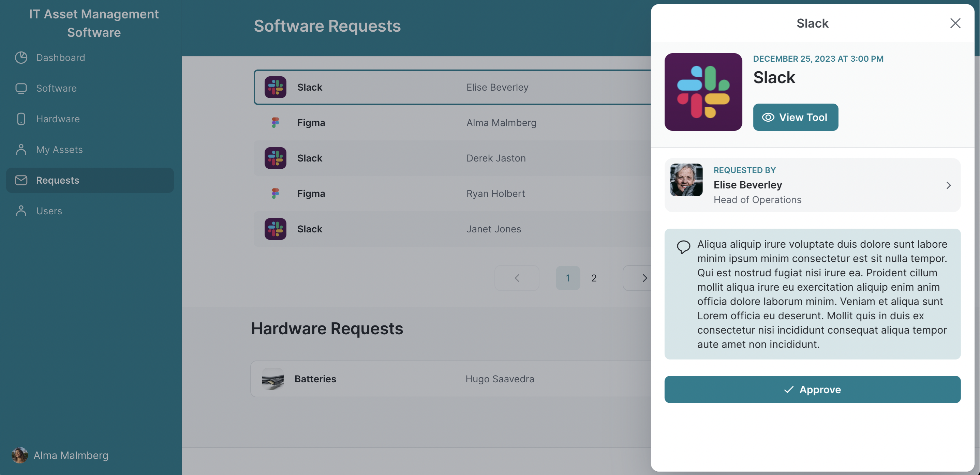Viewport: 980px width, 475px height.
Task: Click Alma Malmberg profile avatar at bottom
Action: pyautogui.click(x=19, y=455)
